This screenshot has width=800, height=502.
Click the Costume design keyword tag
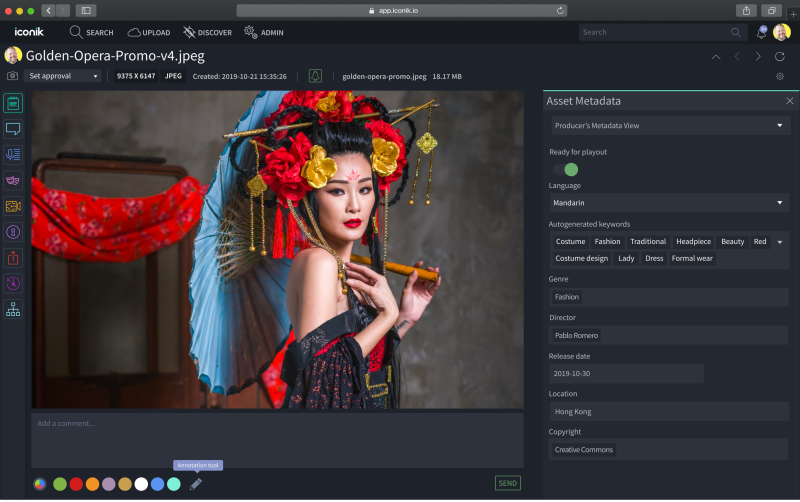click(x=582, y=258)
